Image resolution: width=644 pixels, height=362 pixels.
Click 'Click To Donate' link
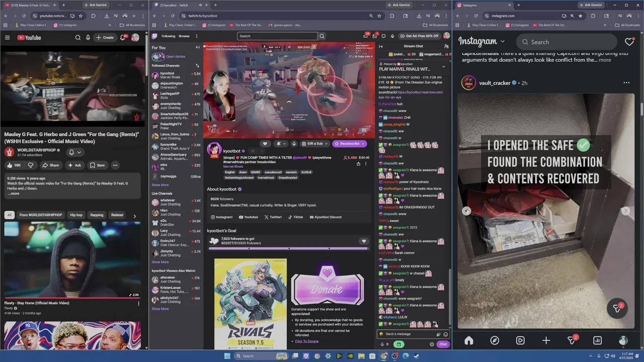click(x=306, y=341)
